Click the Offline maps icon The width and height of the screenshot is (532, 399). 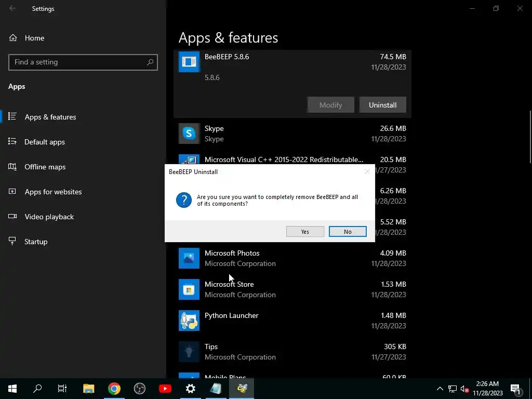coord(12,167)
